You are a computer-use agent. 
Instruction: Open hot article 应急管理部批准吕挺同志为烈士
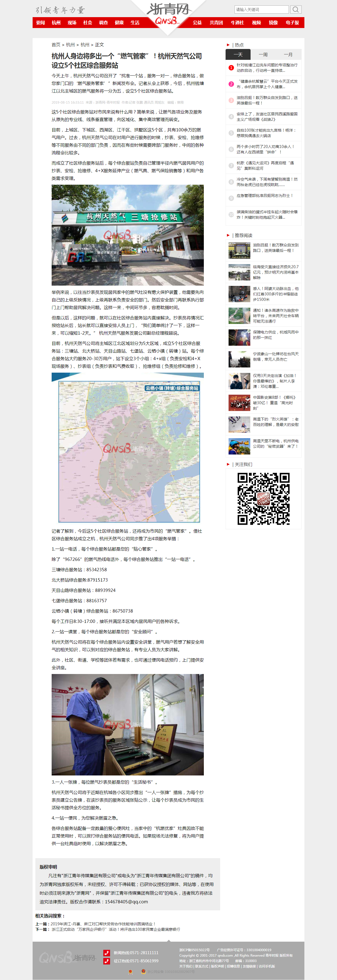tap(265, 196)
